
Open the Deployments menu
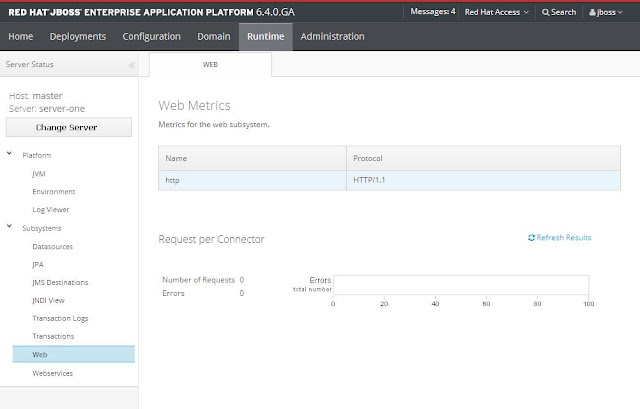pos(78,36)
